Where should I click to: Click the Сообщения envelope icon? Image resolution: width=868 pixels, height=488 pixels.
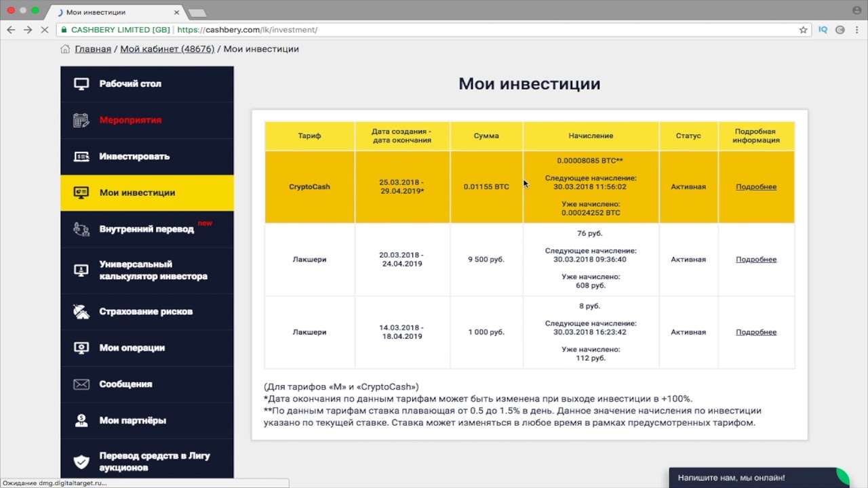pyautogui.click(x=81, y=384)
